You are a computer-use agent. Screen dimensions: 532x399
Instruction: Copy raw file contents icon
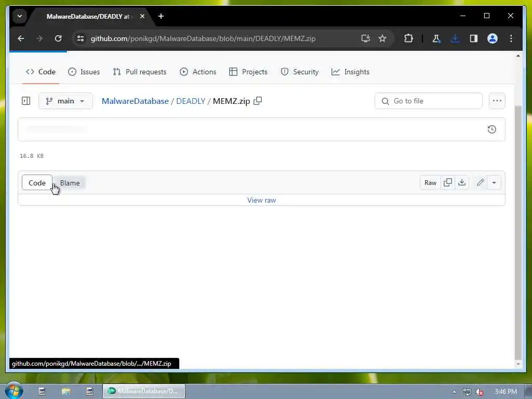(448, 182)
